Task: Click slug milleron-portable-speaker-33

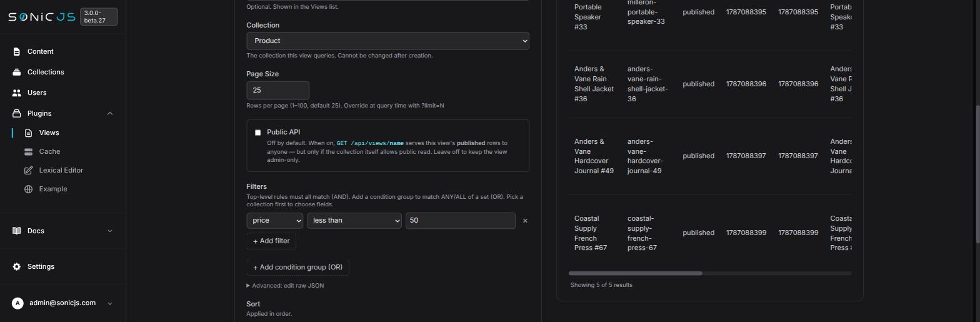Action: [646, 12]
